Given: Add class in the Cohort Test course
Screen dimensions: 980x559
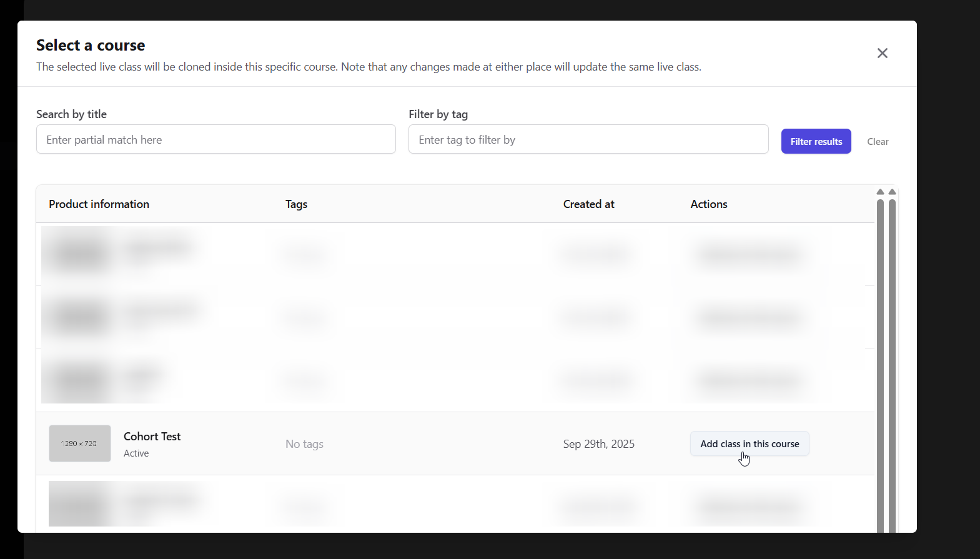Looking at the screenshot, I should tap(749, 444).
